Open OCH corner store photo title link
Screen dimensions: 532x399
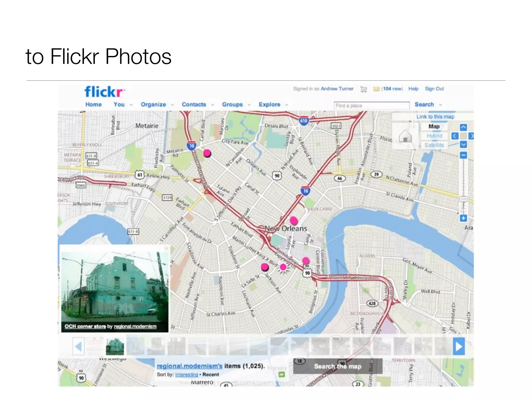coord(85,326)
